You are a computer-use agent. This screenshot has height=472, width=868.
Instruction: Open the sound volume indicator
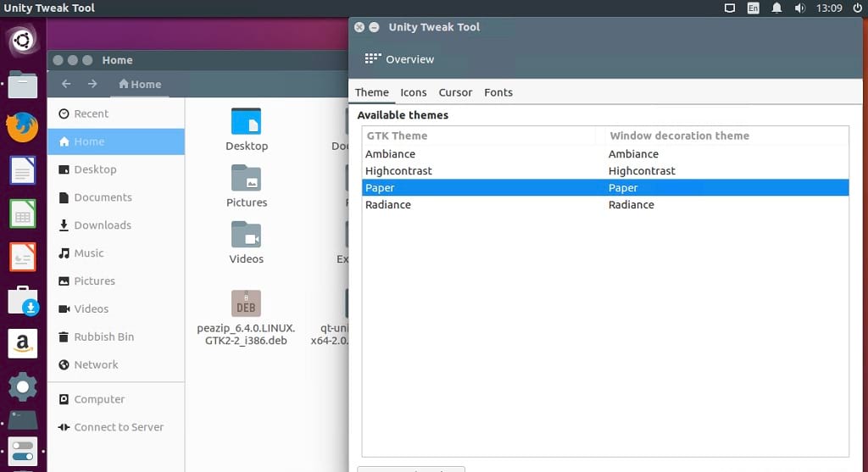(800, 8)
